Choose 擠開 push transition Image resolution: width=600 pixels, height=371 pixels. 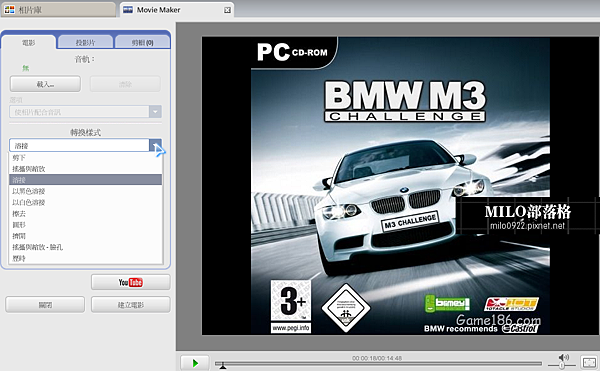[85, 236]
